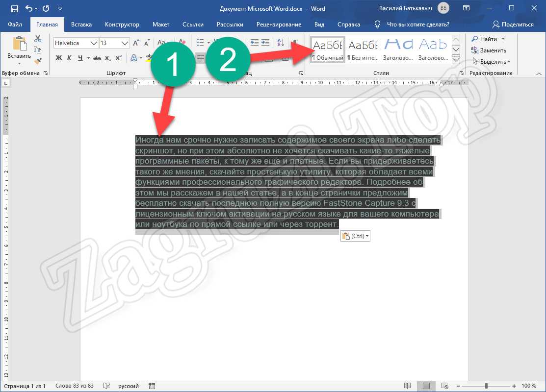The height and width of the screenshot is (392, 546).
Task: Toggle strikethrough (abc) formatting
Action: (x=97, y=58)
